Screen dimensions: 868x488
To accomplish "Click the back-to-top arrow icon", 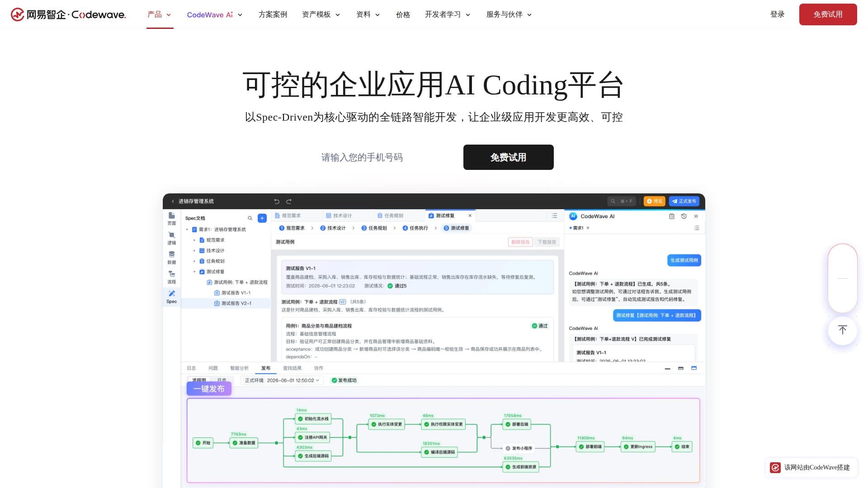I will tap(842, 330).
